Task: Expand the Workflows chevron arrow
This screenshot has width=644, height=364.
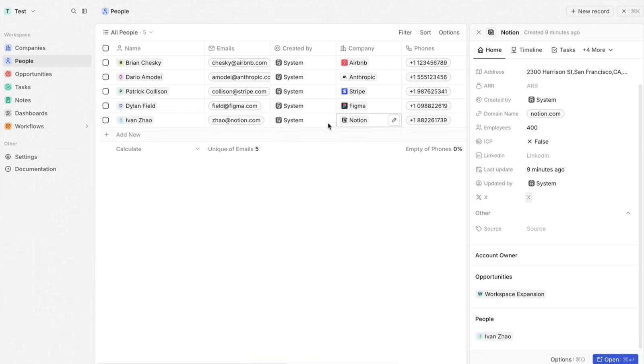Action: (87, 126)
